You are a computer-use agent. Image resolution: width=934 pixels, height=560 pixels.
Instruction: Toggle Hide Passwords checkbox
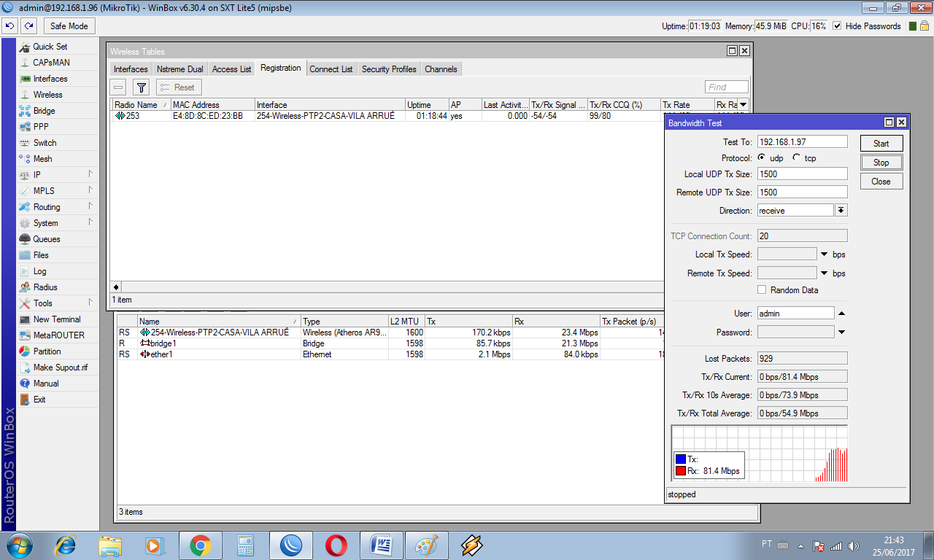pos(838,26)
